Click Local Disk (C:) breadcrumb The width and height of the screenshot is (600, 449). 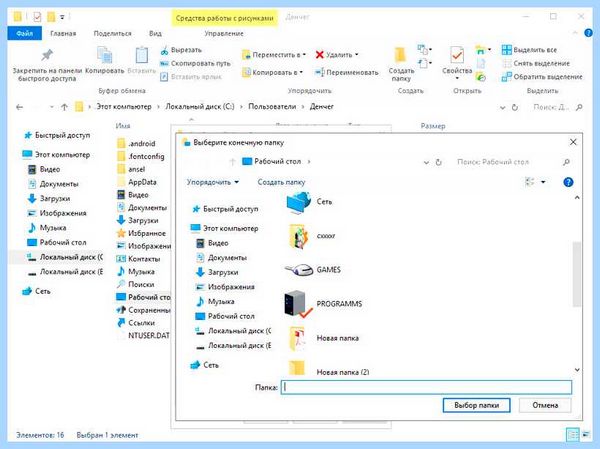200,106
